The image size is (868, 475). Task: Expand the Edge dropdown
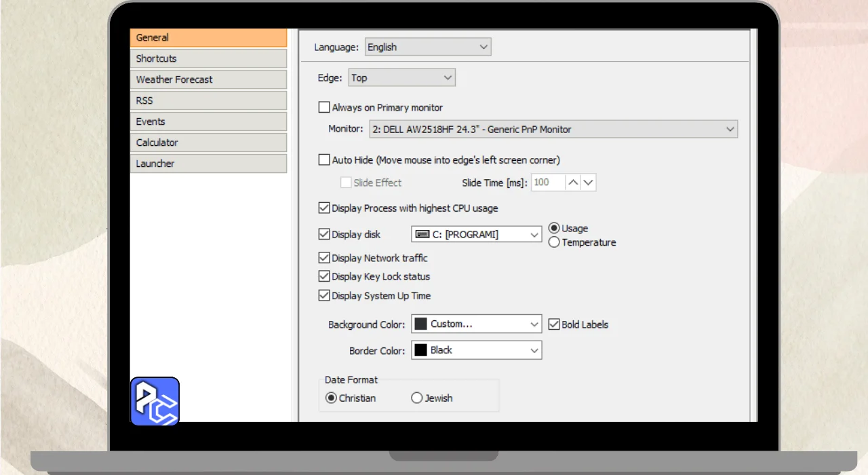point(401,78)
